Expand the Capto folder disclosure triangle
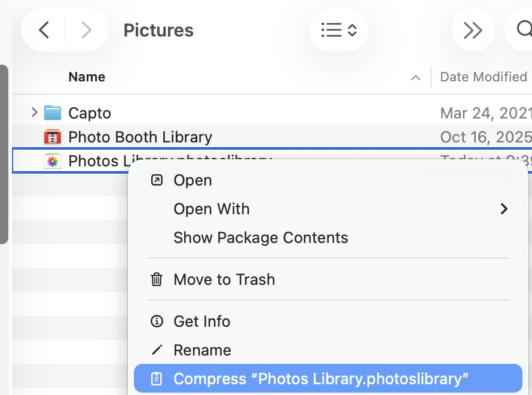This screenshot has width=532, height=395. click(x=34, y=112)
